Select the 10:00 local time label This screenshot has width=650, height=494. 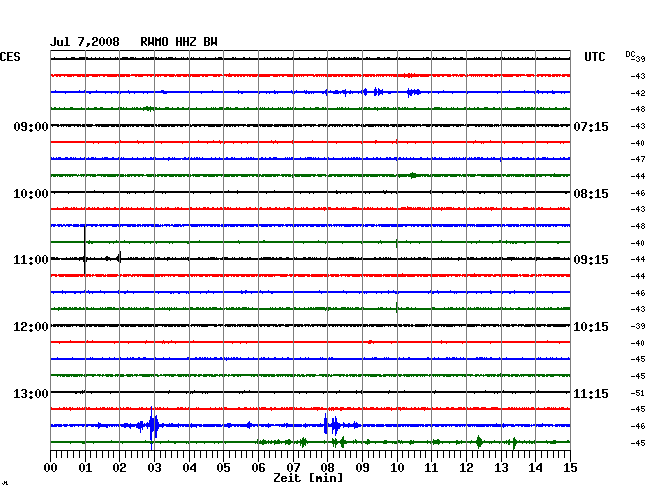31,194
